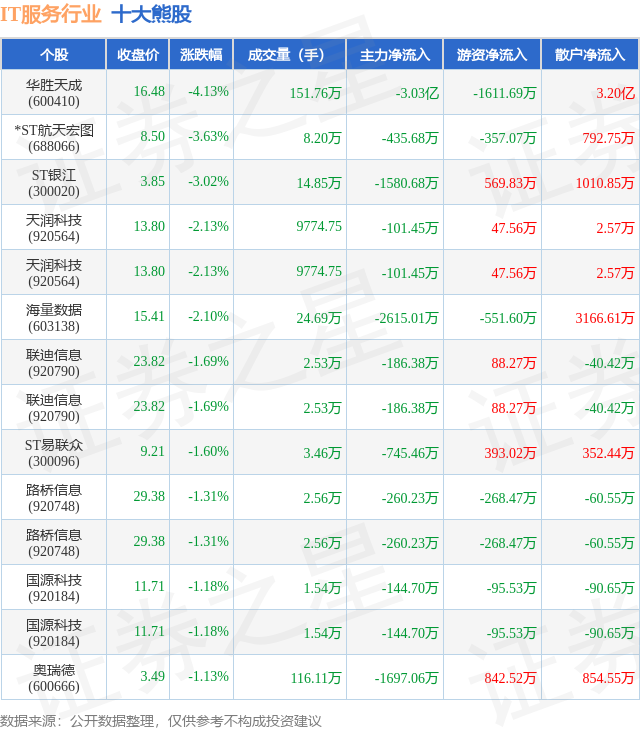Click the 涨跌幅 column header
The image size is (640, 730).
(201, 54)
